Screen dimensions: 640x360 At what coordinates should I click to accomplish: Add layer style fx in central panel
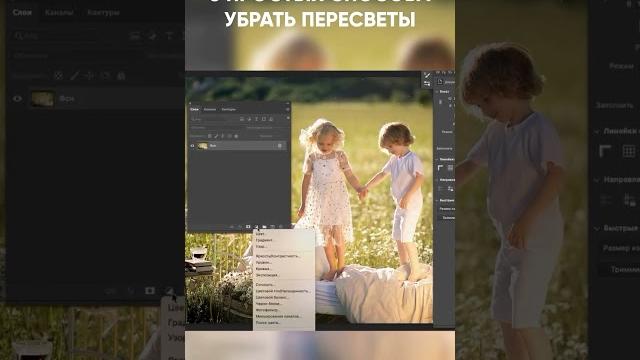coord(240,227)
